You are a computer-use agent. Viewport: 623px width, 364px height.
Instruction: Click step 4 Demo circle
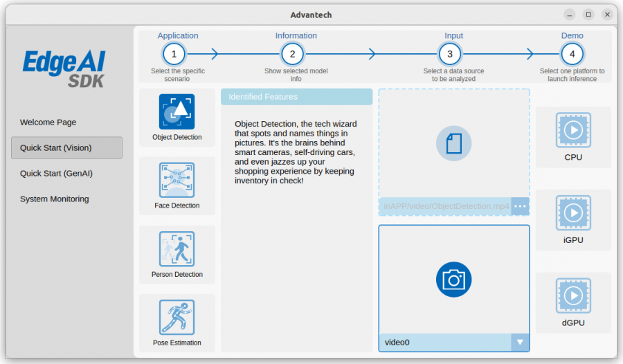coord(572,54)
